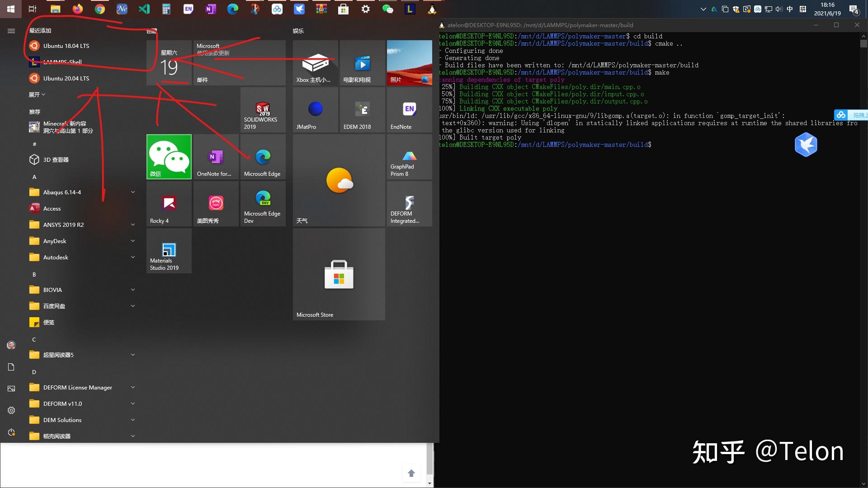Open Pictures from Start sidebar
The width and height of the screenshot is (868, 488).
[x=11, y=389]
